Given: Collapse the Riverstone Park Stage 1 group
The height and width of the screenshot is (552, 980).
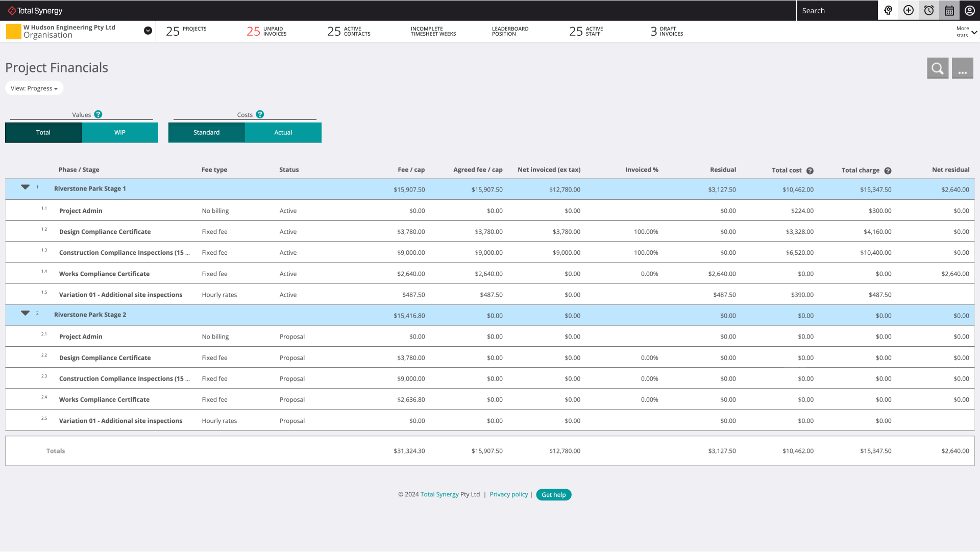Looking at the screenshot, I should coord(24,187).
